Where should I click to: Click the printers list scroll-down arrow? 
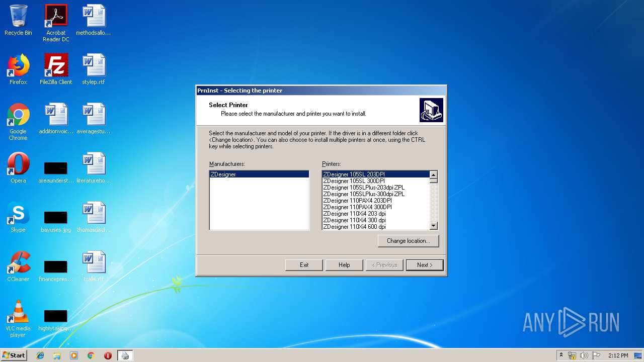tap(433, 226)
